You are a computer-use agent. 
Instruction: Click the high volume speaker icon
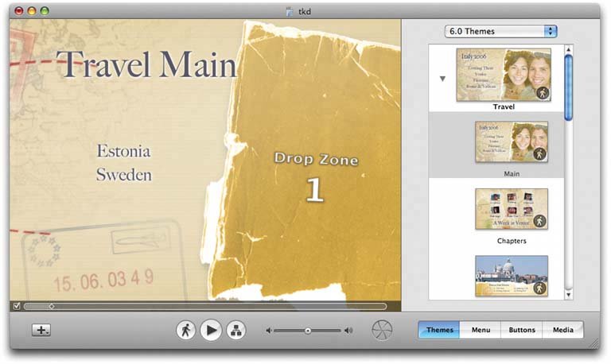348,331
